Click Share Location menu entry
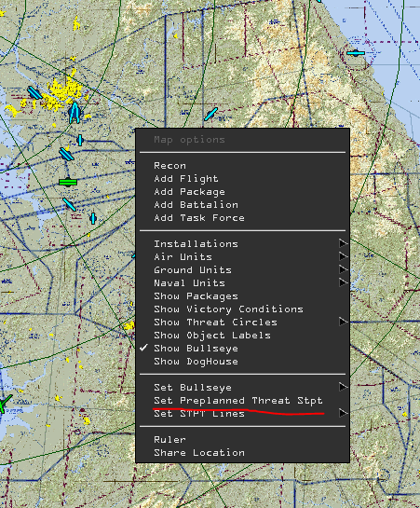420x508 pixels. point(199,453)
